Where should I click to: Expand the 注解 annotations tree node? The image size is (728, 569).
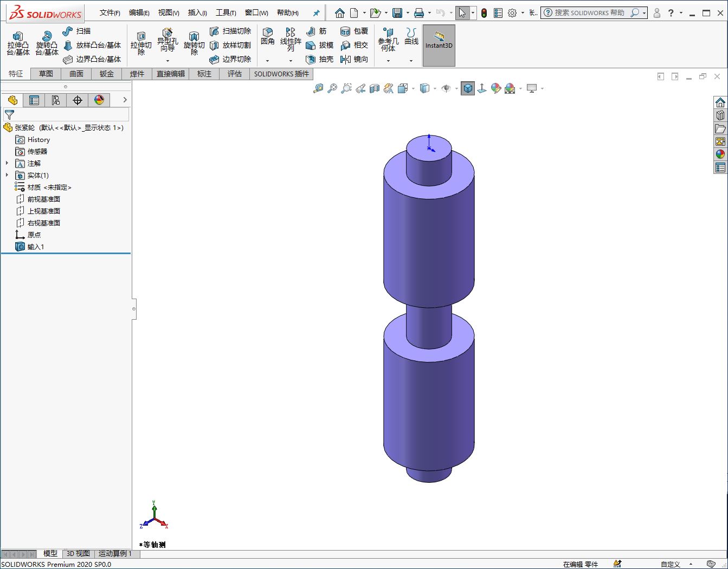(x=7, y=163)
